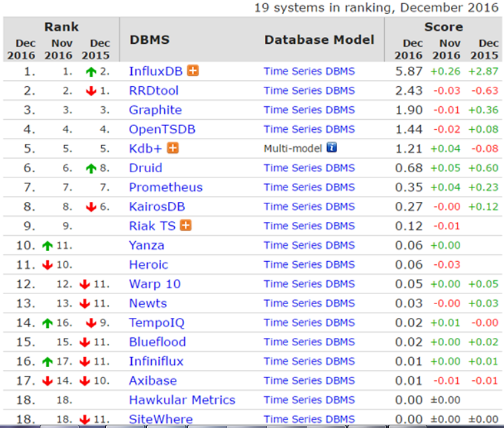Open the Riak TS link

152,226
